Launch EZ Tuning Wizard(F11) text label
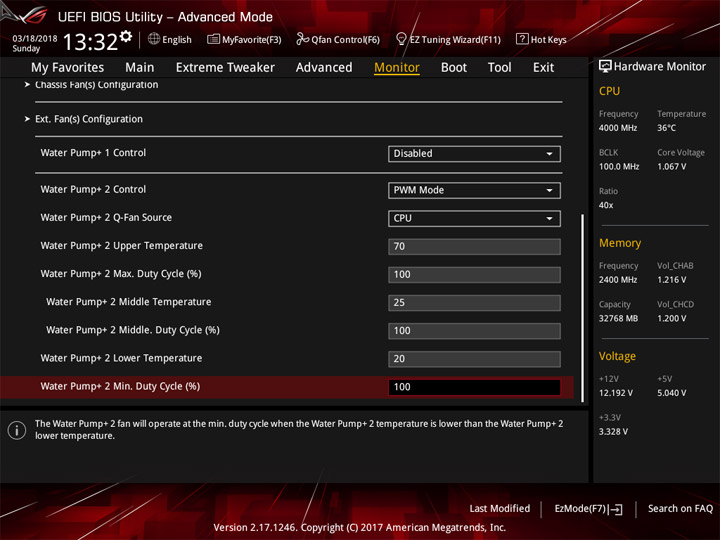 coord(455,40)
